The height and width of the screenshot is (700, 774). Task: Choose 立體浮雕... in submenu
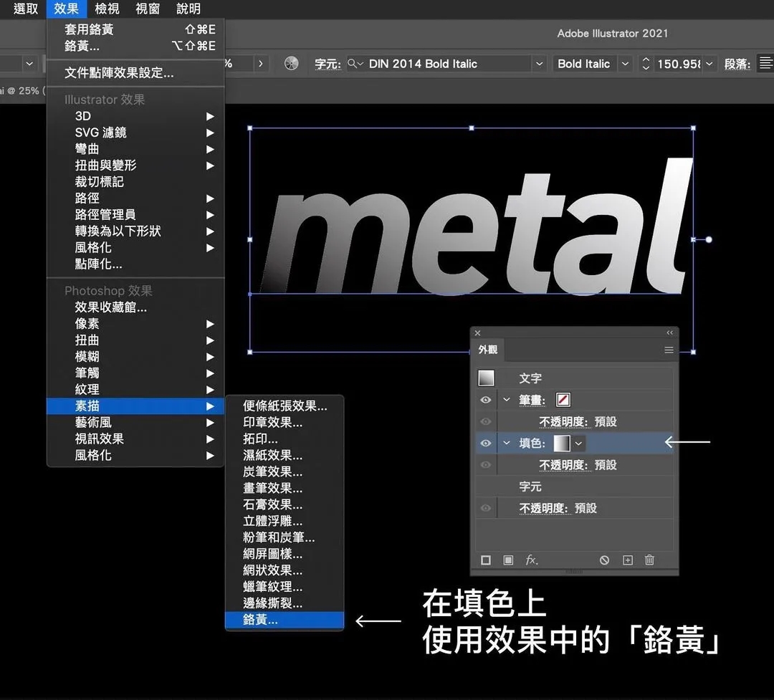coord(285,521)
